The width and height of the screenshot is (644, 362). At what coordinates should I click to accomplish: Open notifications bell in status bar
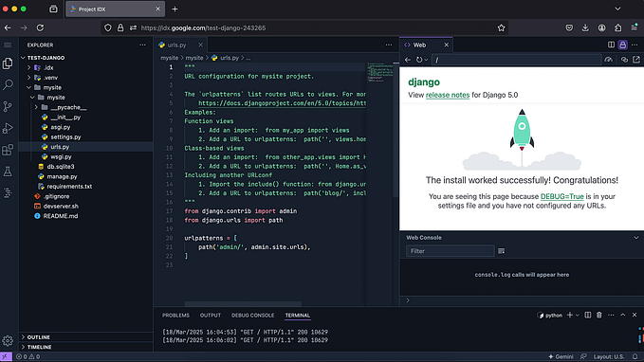(x=635, y=356)
